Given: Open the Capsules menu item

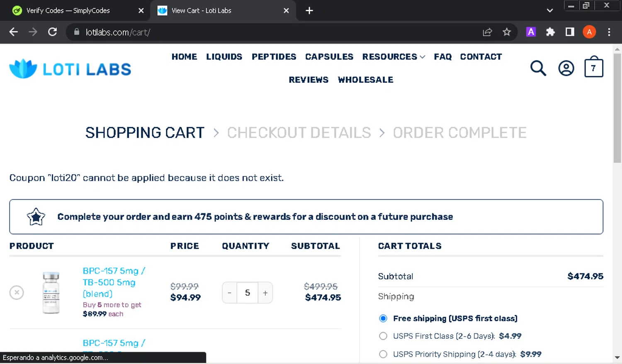Looking at the screenshot, I should (329, 57).
